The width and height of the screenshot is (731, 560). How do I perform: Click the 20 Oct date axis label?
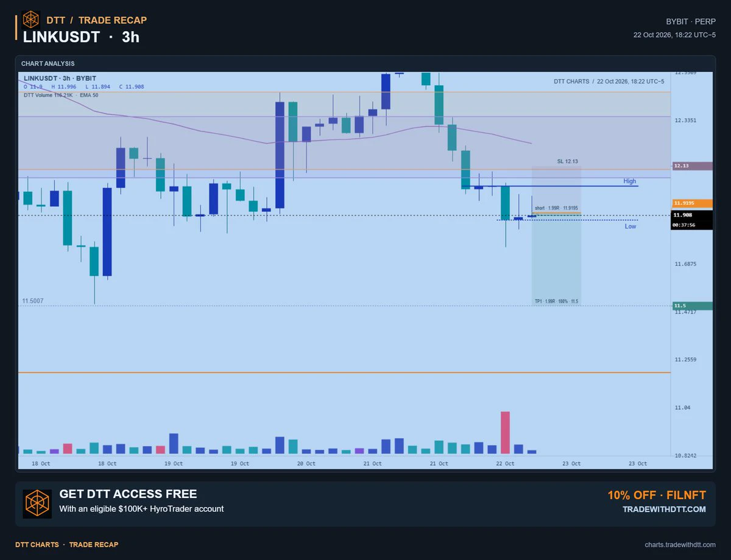click(x=306, y=463)
